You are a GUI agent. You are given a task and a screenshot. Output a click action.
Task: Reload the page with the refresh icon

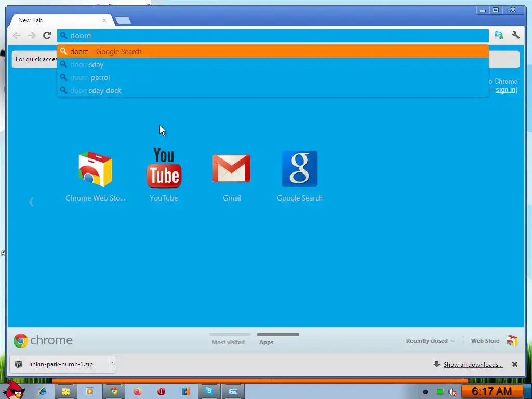(x=47, y=35)
